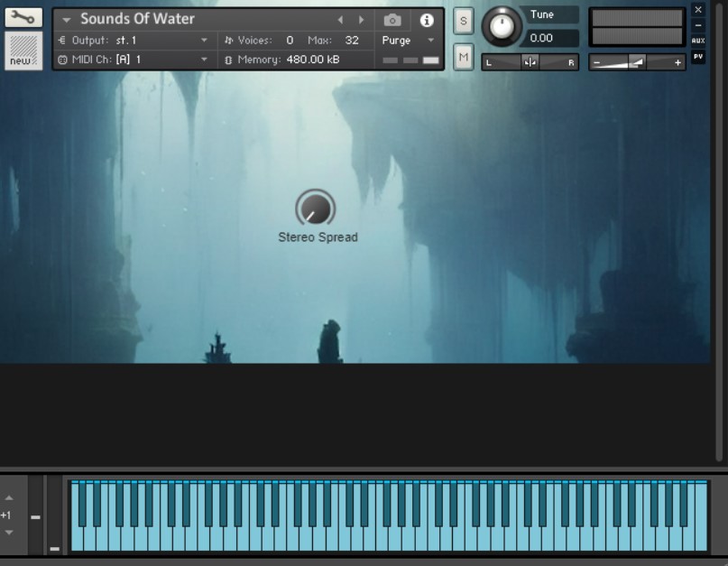Minimize the instrument header view
This screenshot has height=566, width=728.
pyautogui.click(x=698, y=25)
